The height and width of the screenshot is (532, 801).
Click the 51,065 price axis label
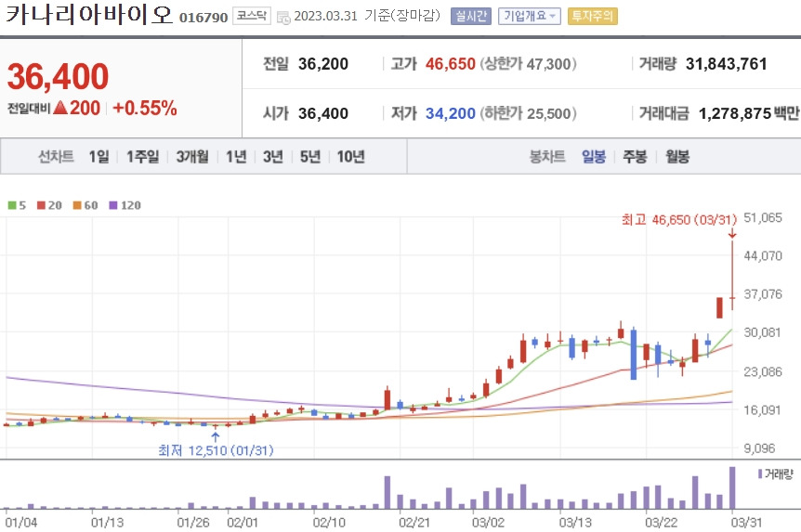coord(763,218)
